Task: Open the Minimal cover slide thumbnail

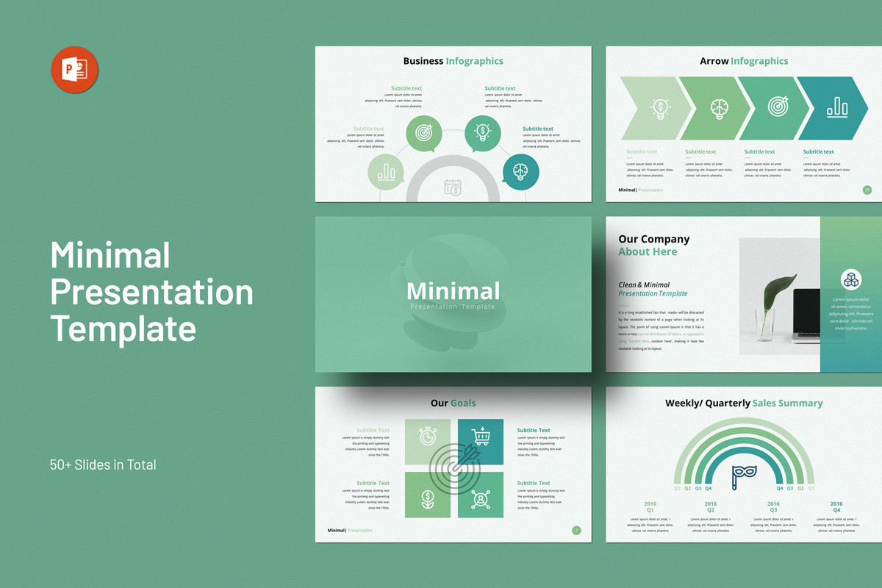Action: coord(453,294)
